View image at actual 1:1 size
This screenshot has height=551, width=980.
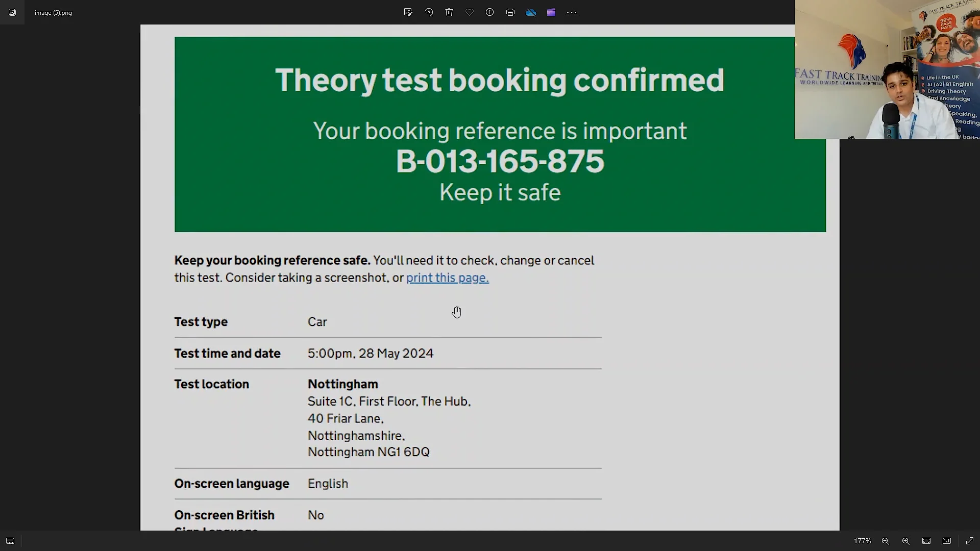click(947, 541)
